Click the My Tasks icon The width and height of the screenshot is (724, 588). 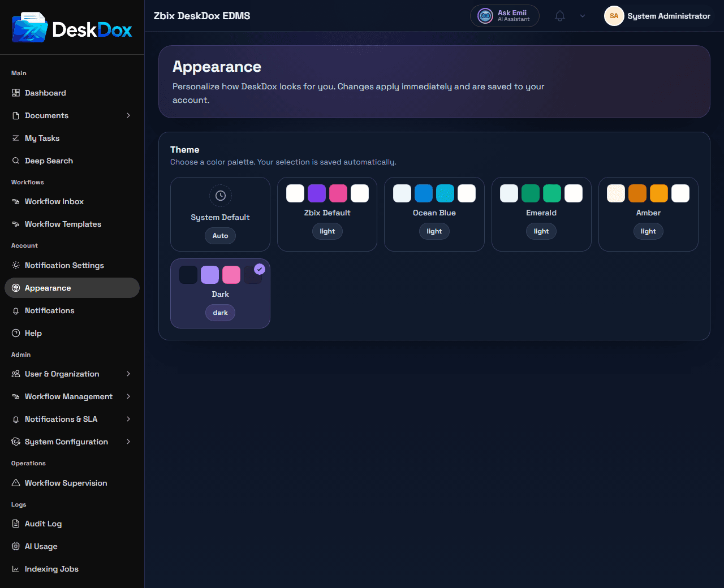(x=16, y=138)
